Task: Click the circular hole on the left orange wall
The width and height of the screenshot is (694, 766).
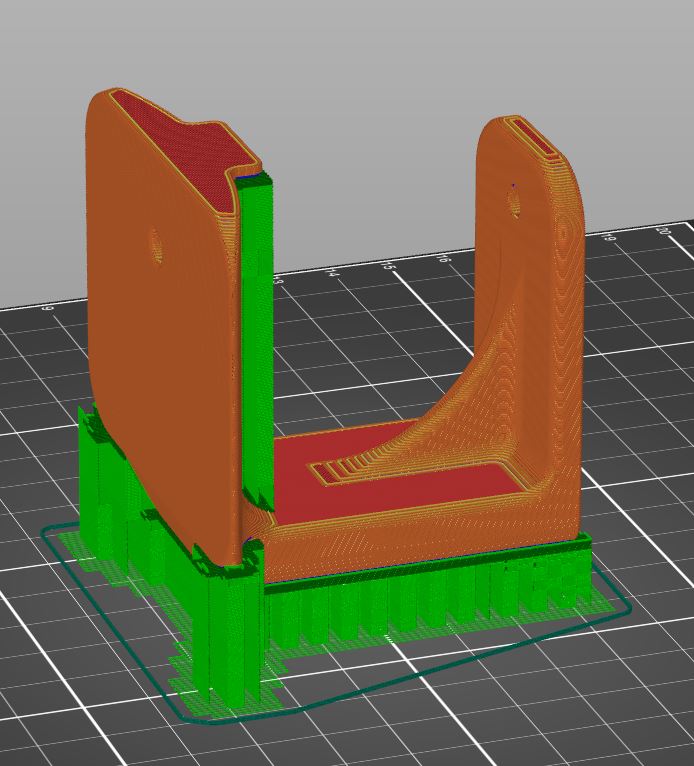Action: click(x=156, y=246)
